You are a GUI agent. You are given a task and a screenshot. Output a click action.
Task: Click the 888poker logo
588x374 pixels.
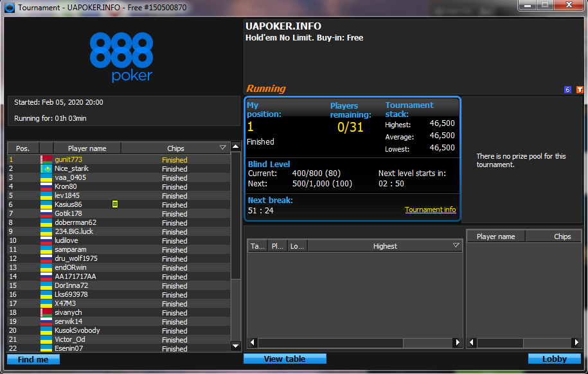pos(121,57)
